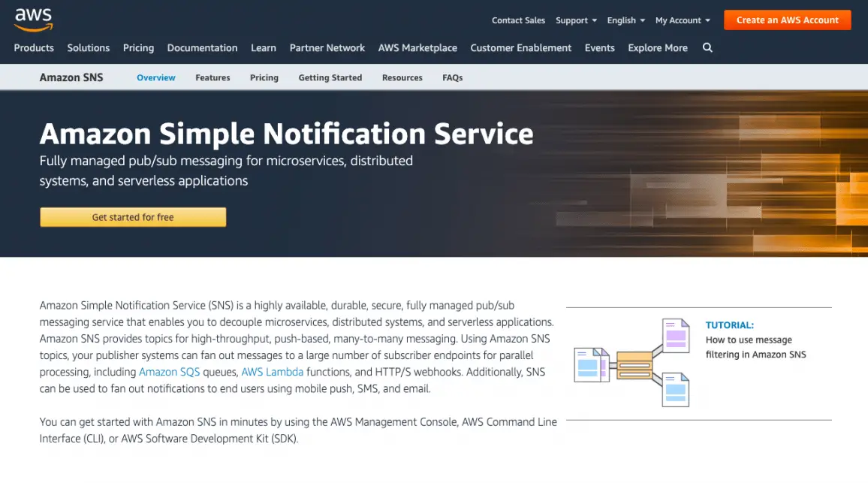Screen dimensions: 868x483
Task: Click Get started for free button
Action: pos(133,217)
